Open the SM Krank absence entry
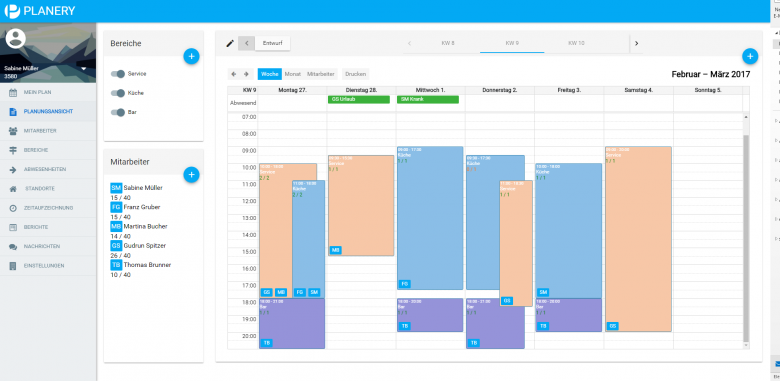This screenshot has width=780, height=381. pyautogui.click(x=428, y=99)
